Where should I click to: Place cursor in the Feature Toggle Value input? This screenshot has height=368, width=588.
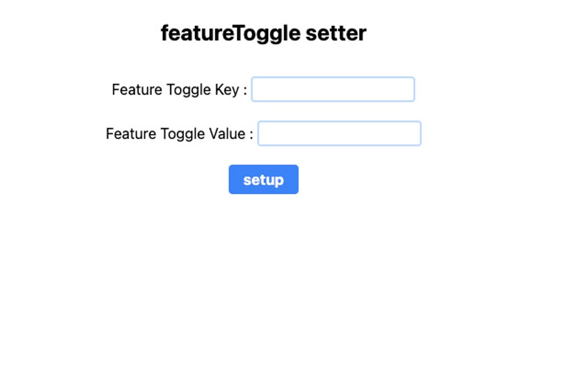tap(339, 133)
